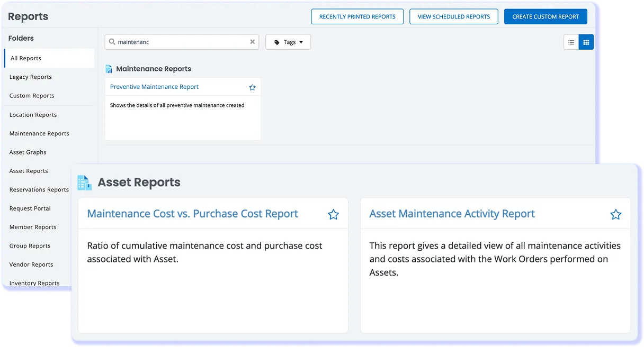Click the magnifier icon in the search bar
The width and height of the screenshot is (644, 347).
click(x=113, y=41)
